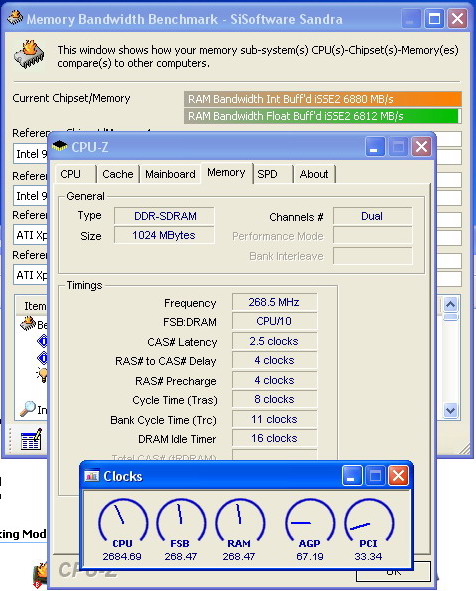Click the FSB clock gauge

pyautogui.click(x=181, y=521)
